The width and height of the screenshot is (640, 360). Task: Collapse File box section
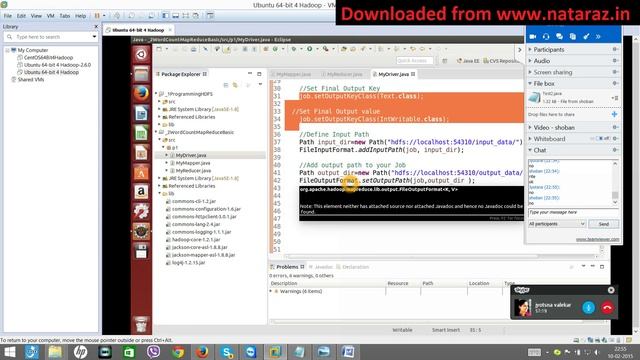click(530, 84)
